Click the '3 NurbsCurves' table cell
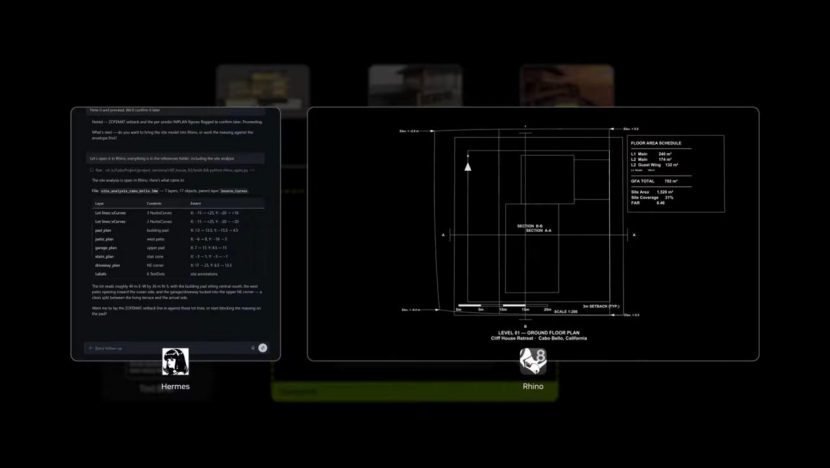 pos(159,213)
